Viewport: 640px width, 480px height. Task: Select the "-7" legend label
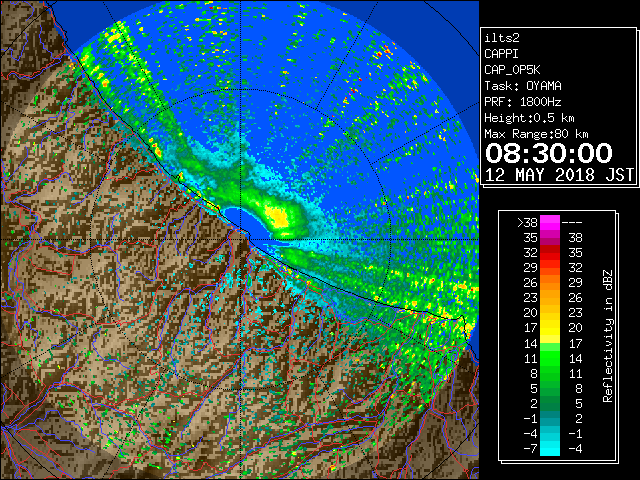point(531,449)
